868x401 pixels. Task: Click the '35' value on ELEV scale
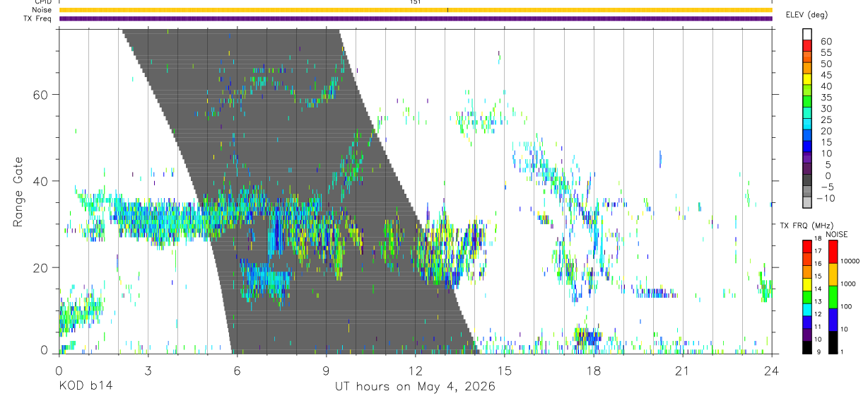(x=826, y=98)
